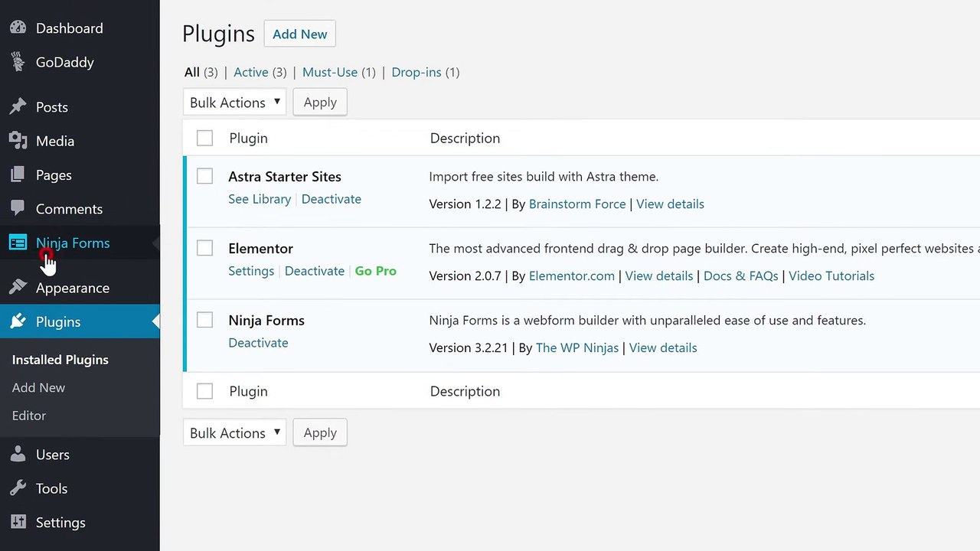This screenshot has height=551, width=980.
Task: View details for Ninja Forms plugin
Action: coord(663,347)
